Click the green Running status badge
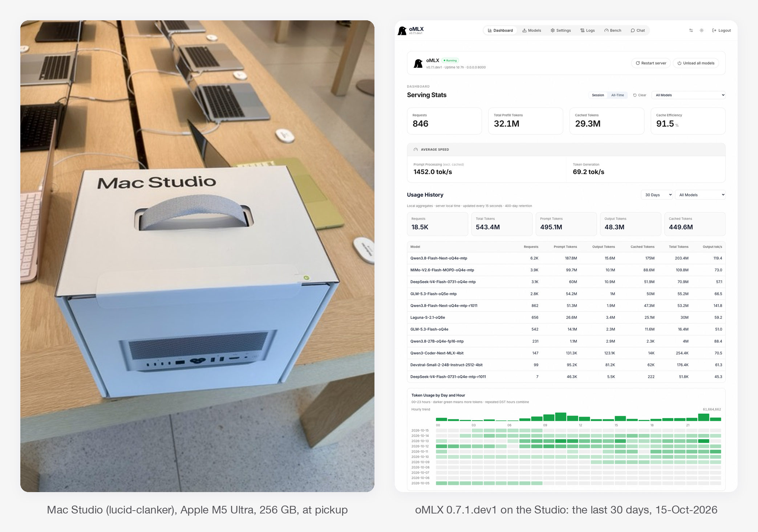The height and width of the screenshot is (532, 758). pos(450,61)
